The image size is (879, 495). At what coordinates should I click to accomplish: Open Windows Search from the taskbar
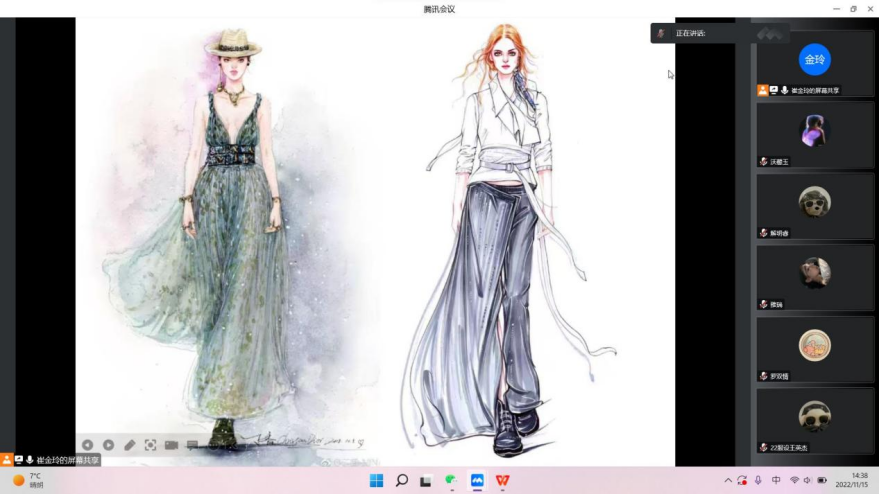pos(401,480)
